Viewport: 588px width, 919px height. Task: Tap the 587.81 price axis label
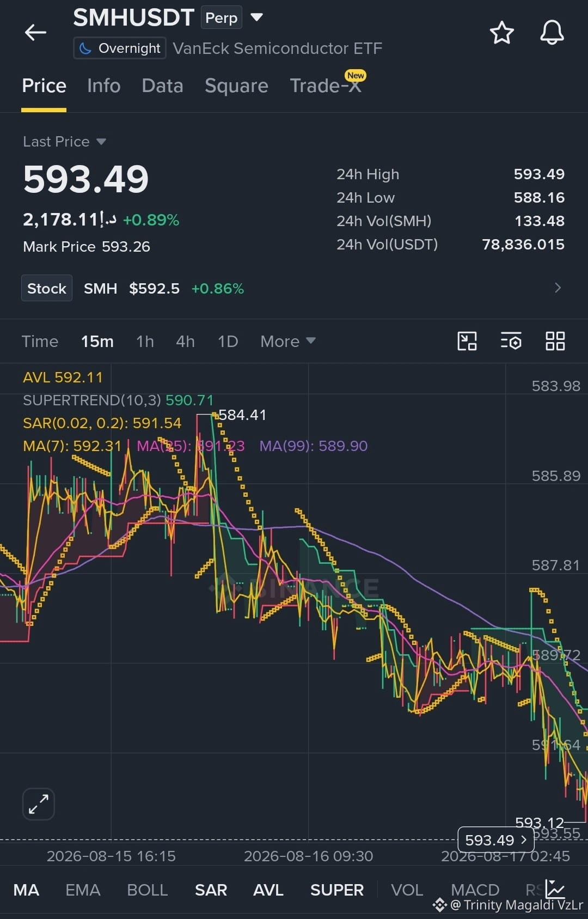point(556,565)
